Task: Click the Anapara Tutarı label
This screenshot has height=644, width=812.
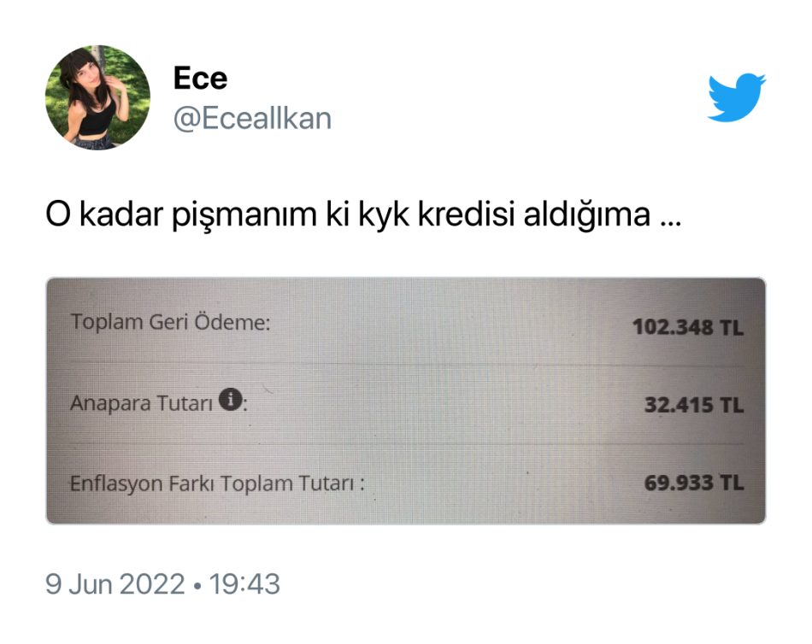Action: (141, 403)
